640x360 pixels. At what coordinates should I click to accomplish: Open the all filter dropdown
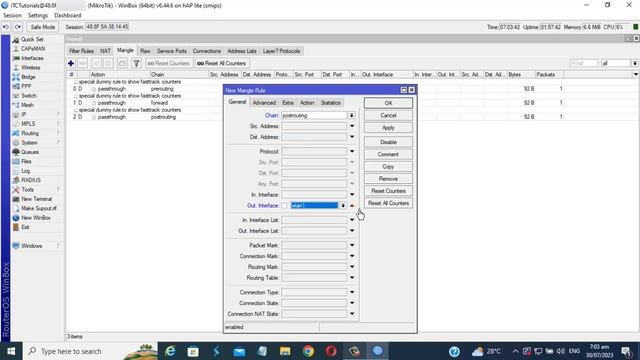click(634, 63)
